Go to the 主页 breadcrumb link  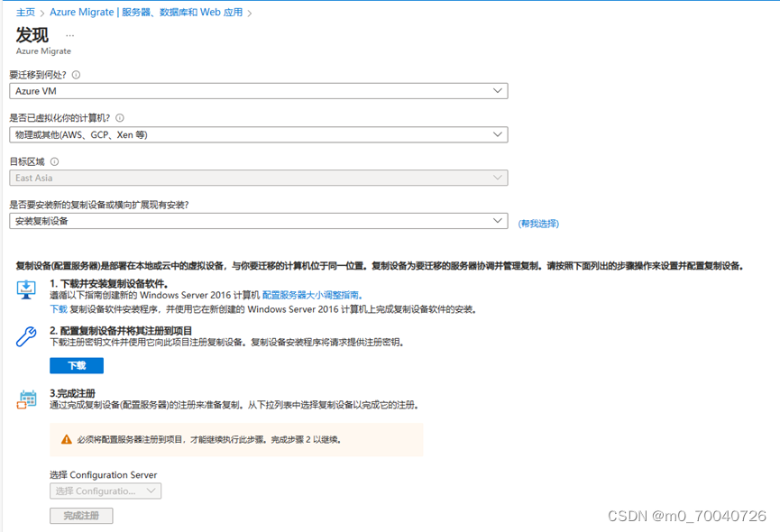[25, 13]
